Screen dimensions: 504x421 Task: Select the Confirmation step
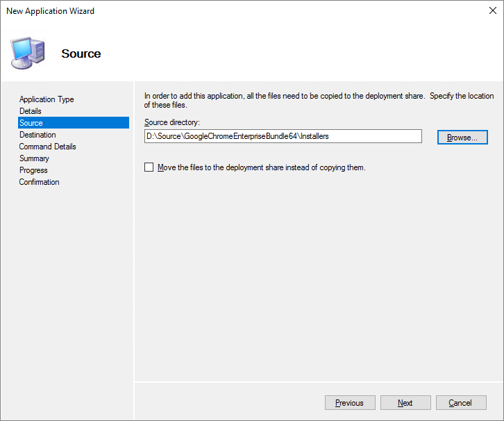[x=40, y=182]
